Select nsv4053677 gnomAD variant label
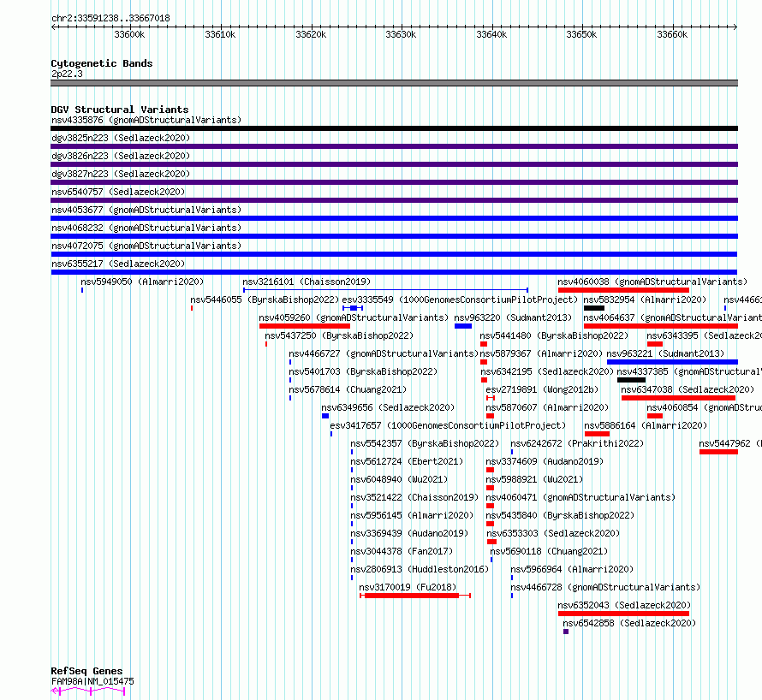The width and height of the screenshot is (762, 700). tap(146, 210)
